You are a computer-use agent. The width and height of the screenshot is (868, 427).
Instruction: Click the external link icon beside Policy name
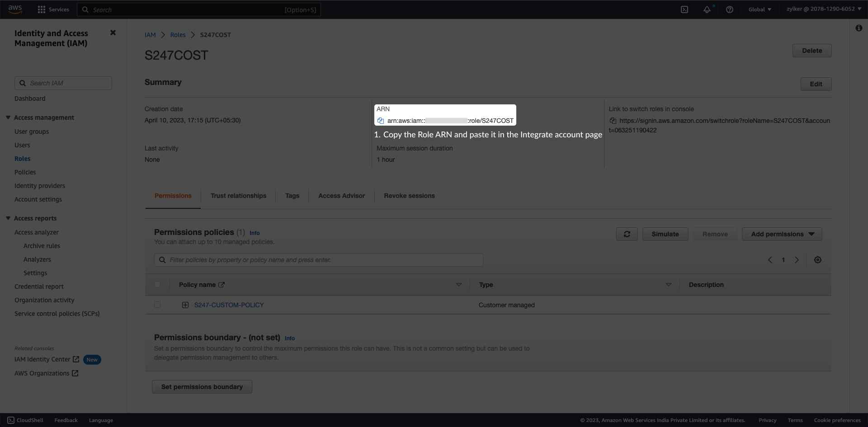pyautogui.click(x=222, y=285)
